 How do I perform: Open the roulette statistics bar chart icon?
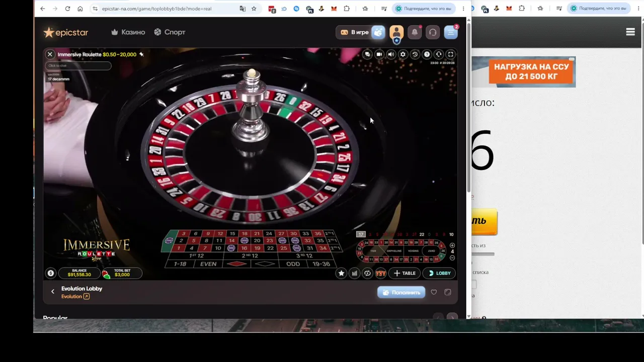coord(355,273)
